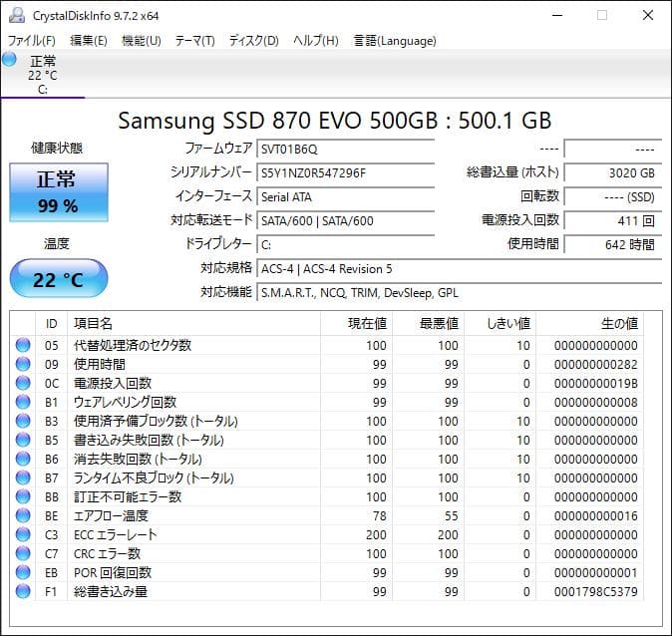The image size is (672, 636).
Task: Open the ディスク(D) menu
Action: [253, 41]
